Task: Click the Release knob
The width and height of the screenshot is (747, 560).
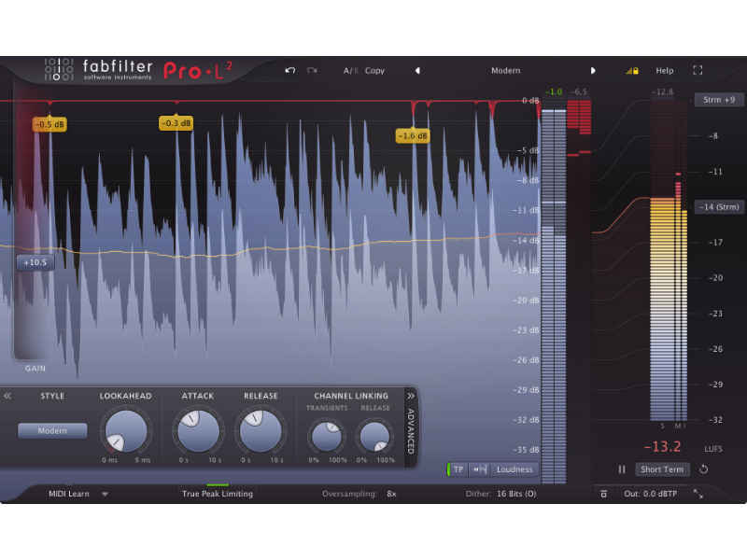Action: pos(261,431)
